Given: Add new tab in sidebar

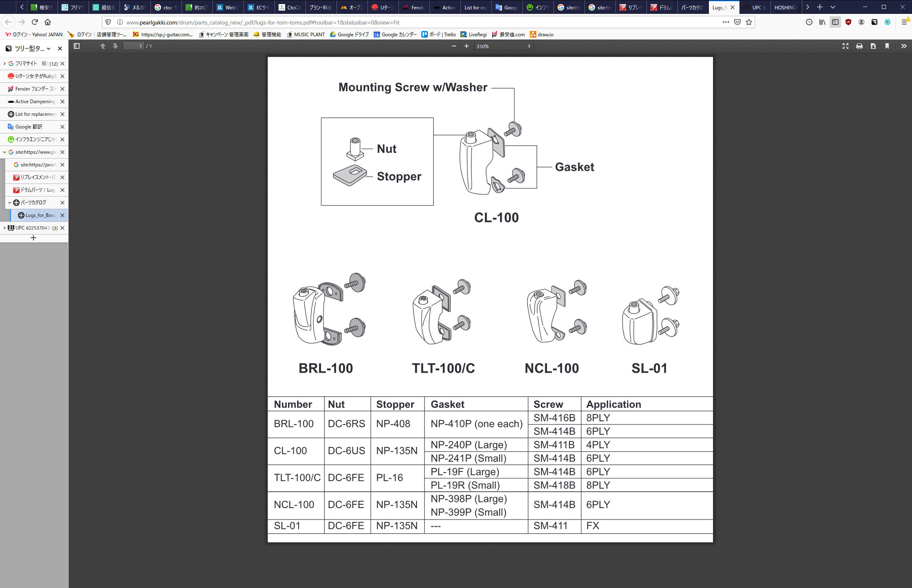Looking at the screenshot, I should [33, 238].
